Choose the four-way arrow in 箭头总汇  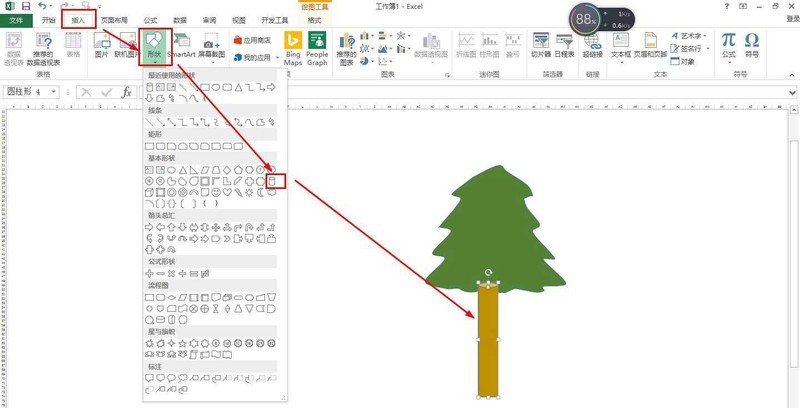216,227
